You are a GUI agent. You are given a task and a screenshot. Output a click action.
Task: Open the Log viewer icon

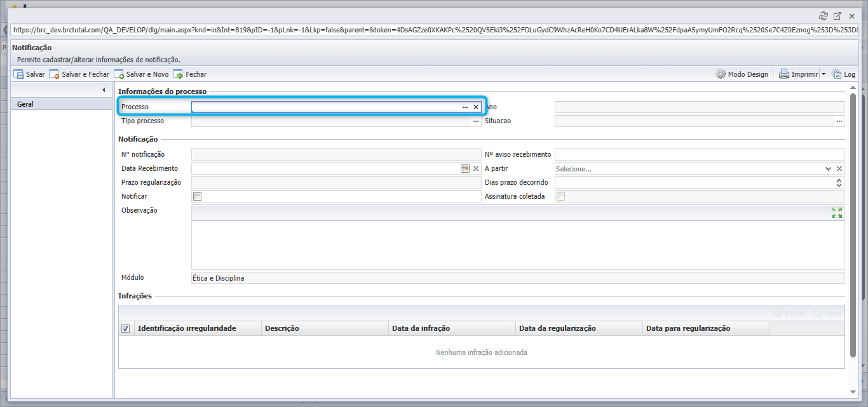tap(836, 74)
